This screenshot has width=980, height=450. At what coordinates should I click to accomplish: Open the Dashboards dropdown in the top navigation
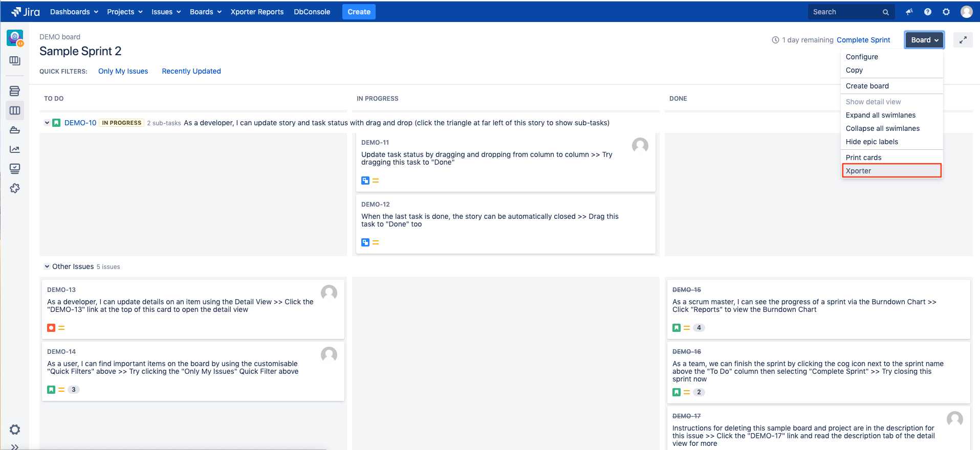pyautogui.click(x=74, y=12)
